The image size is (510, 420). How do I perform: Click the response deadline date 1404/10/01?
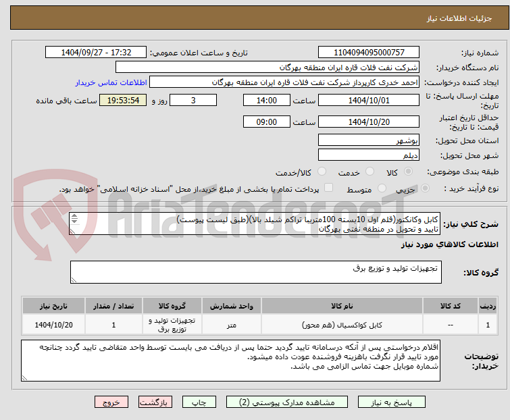pos(369,100)
